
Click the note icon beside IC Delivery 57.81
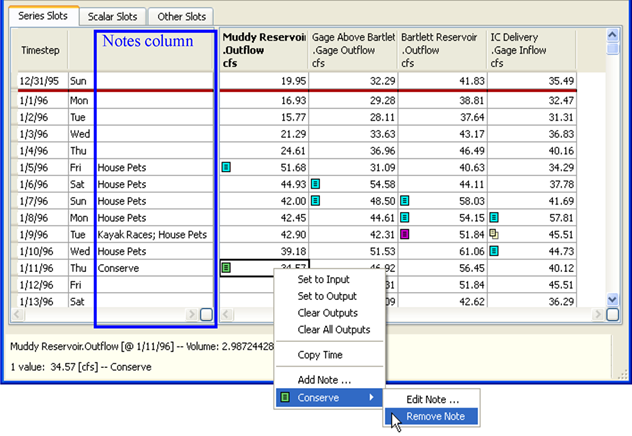(x=494, y=218)
